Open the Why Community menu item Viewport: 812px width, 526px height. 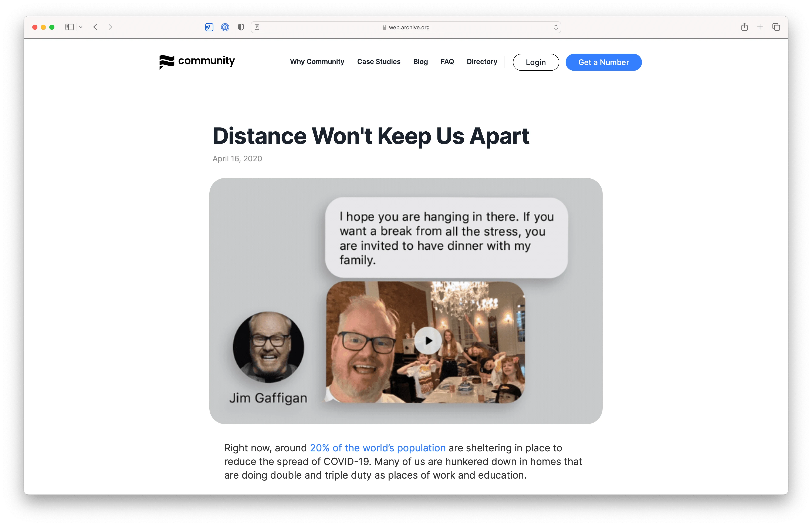[x=317, y=62]
